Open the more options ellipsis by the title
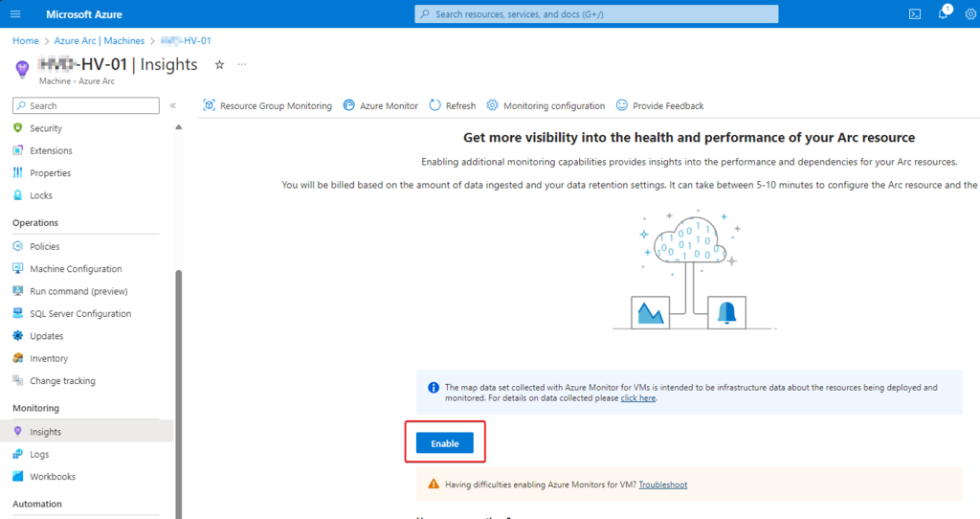The height and width of the screenshot is (519, 980). tap(242, 64)
